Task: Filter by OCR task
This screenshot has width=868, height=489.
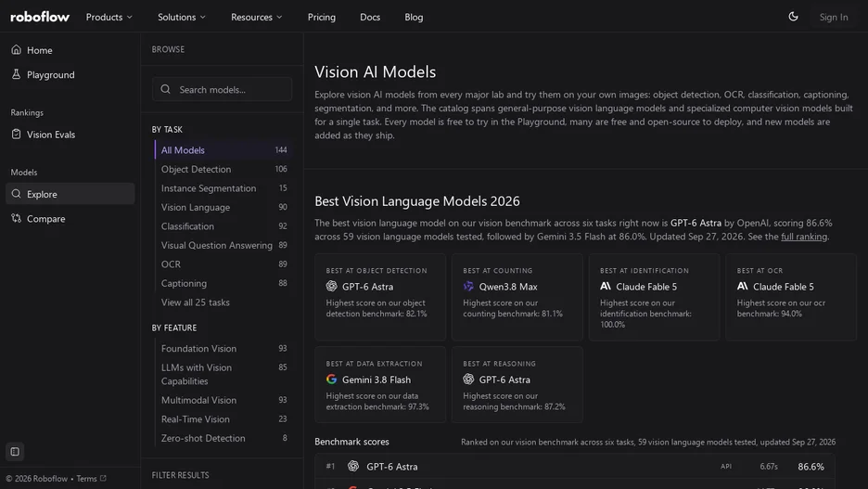Action: (x=223, y=264)
